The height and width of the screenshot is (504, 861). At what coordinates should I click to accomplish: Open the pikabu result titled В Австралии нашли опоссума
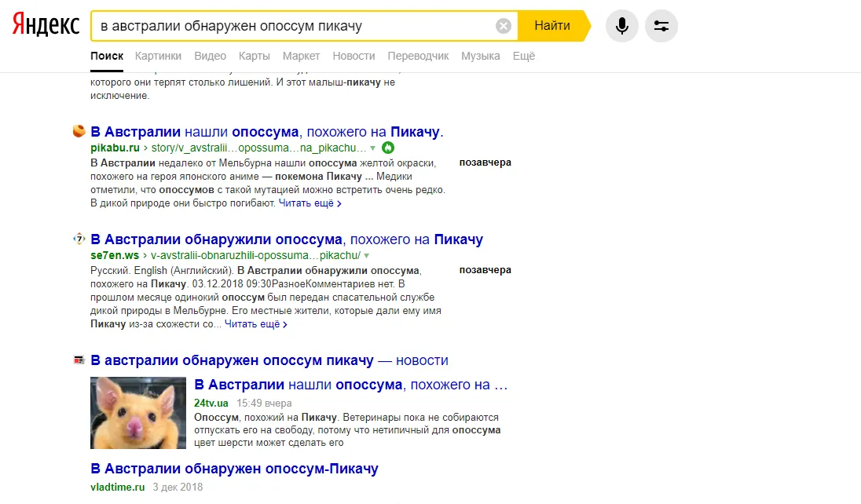(267, 132)
